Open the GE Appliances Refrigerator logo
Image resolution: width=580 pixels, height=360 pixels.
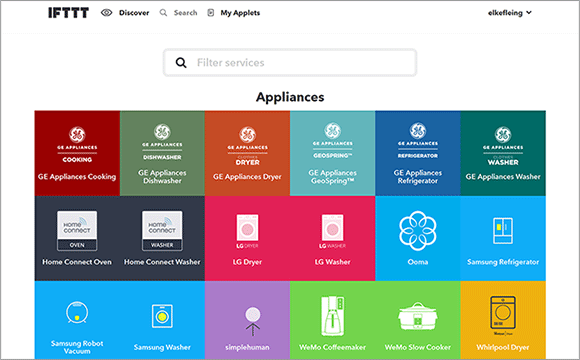418,141
